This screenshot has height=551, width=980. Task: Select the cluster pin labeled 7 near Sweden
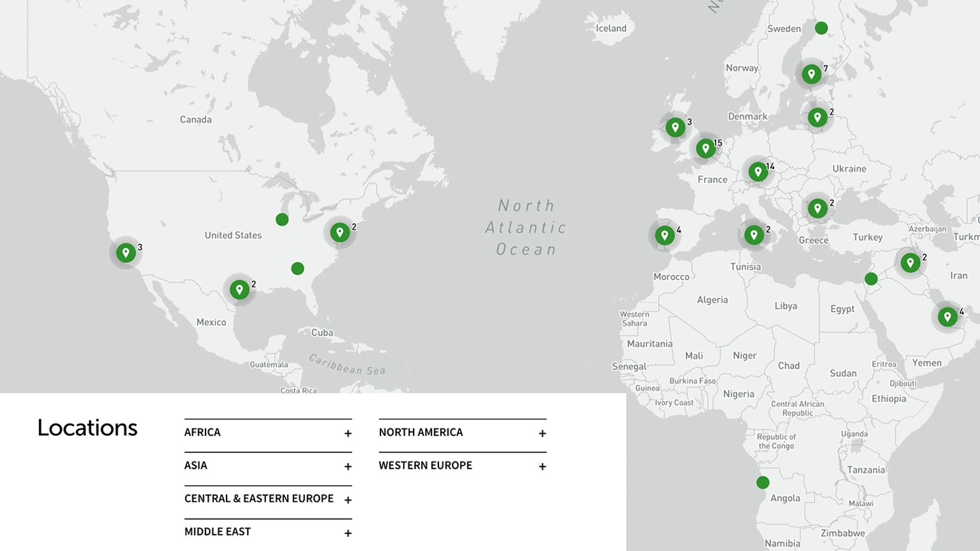pyautogui.click(x=811, y=74)
